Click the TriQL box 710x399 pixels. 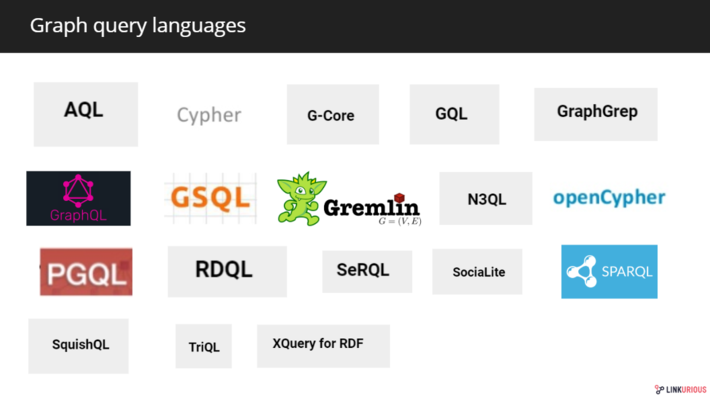point(203,346)
